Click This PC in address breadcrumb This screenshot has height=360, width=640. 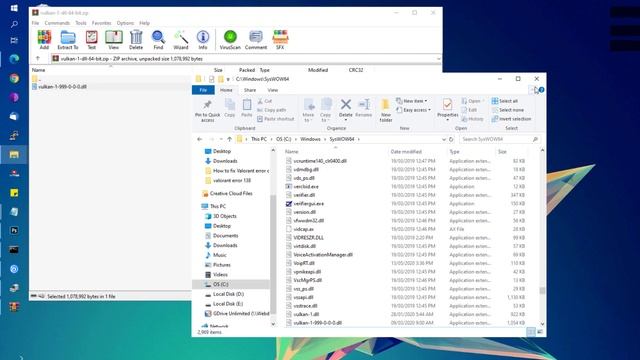pos(259,139)
